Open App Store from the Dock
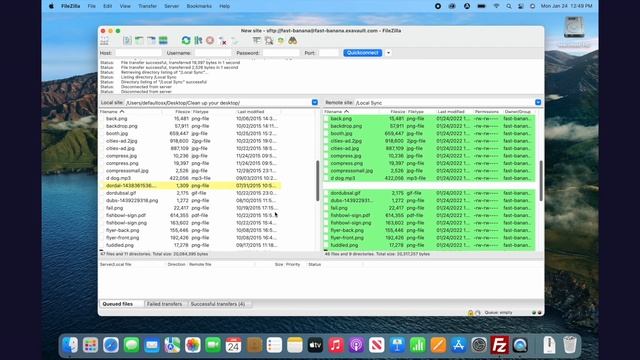This screenshot has height=360, width=640. [x=458, y=345]
